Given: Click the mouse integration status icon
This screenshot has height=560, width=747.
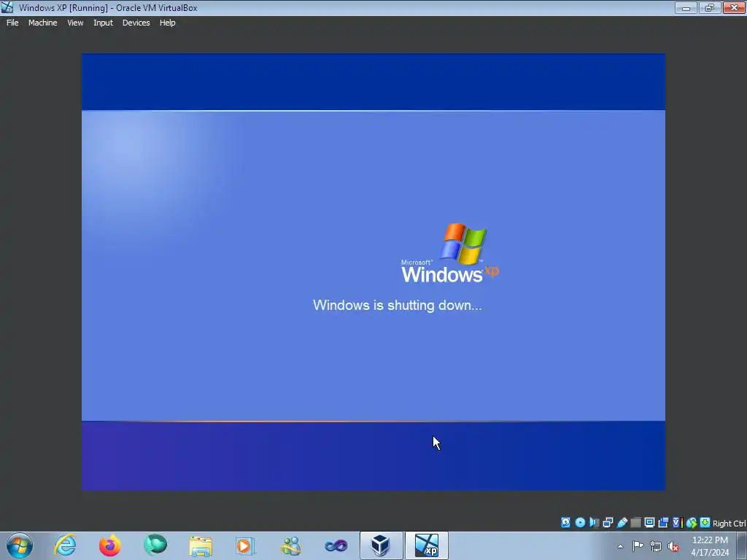Looking at the screenshot, I should (692, 522).
